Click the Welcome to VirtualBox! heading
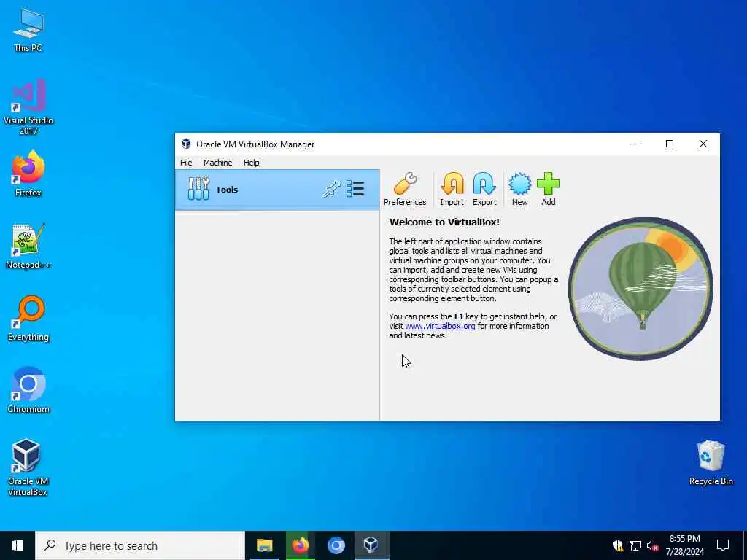 pyautogui.click(x=444, y=222)
